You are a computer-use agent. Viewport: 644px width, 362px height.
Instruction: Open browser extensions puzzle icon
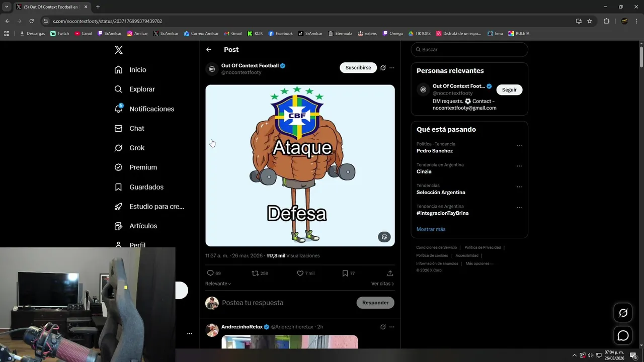pos(606,21)
